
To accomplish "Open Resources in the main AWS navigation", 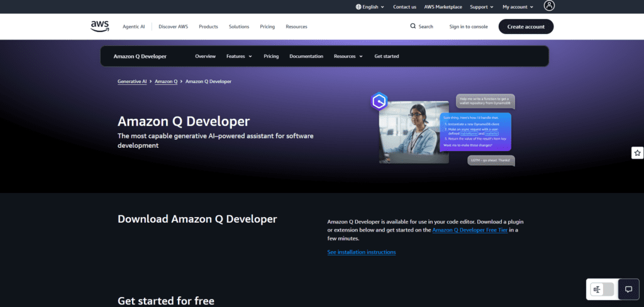I will point(297,26).
